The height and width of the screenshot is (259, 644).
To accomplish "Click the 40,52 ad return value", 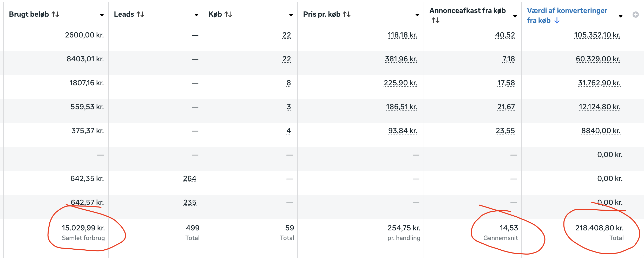I will pos(505,35).
